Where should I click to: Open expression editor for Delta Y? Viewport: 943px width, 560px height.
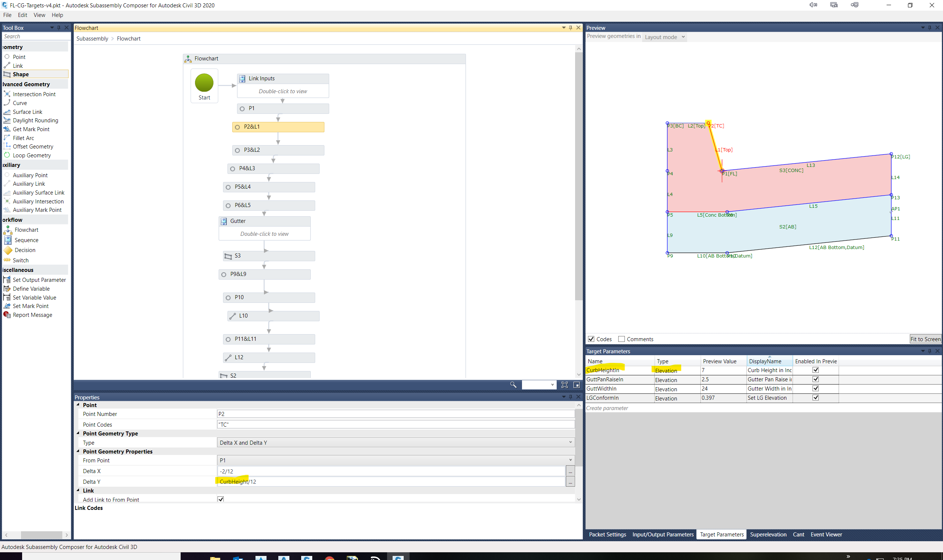click(570, 482)
